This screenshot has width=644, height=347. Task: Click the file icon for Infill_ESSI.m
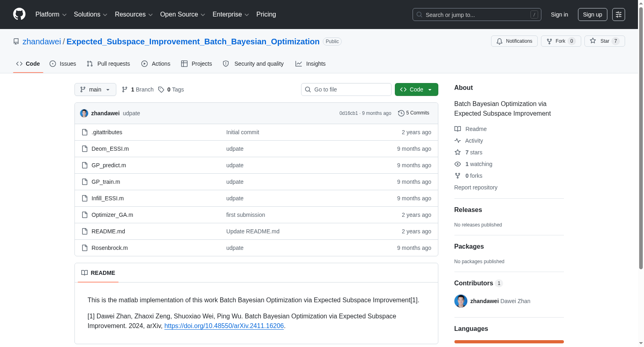pos(85,198)
